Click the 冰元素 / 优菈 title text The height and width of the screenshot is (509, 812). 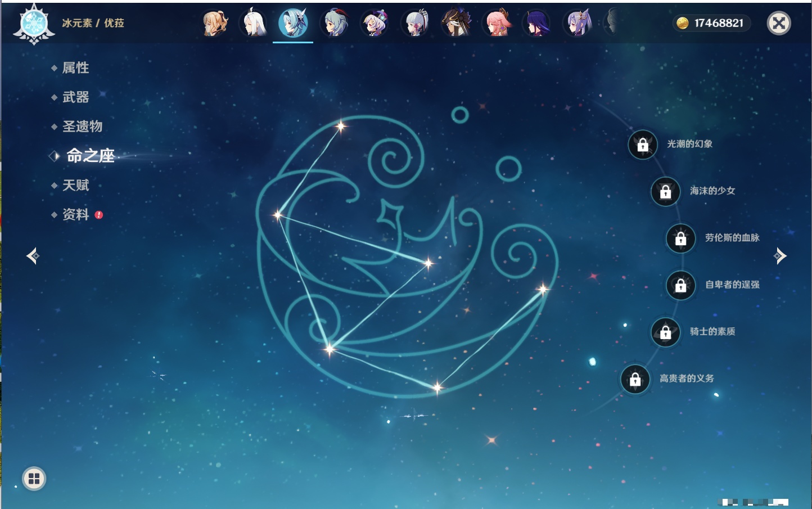(93, 23)
